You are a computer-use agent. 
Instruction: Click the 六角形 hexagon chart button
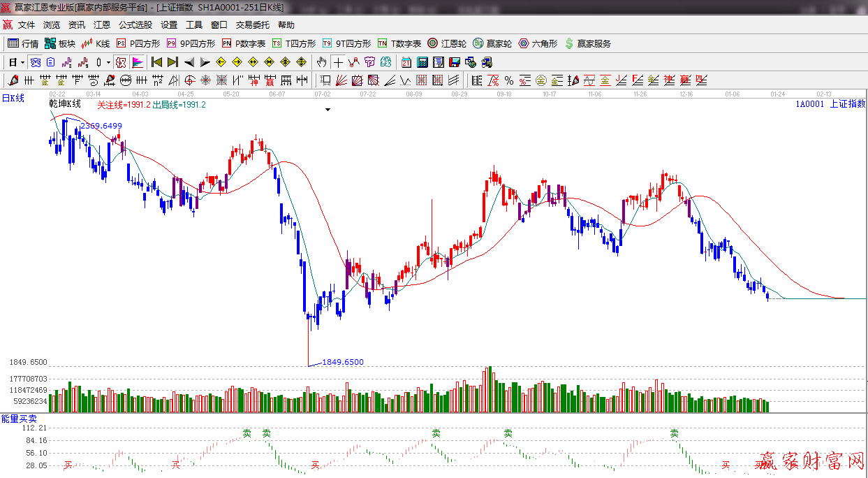pos(538,43)
